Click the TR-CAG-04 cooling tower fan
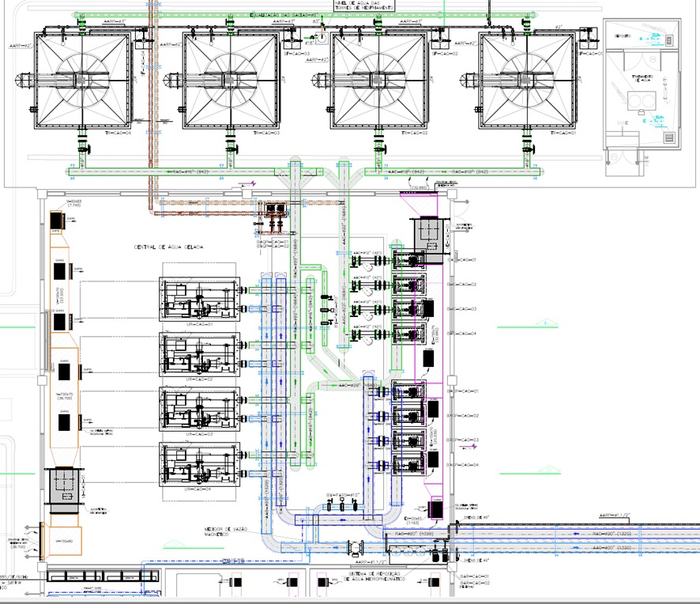The height and width of the screenshot is (604, 700). [x=79, y=79]
